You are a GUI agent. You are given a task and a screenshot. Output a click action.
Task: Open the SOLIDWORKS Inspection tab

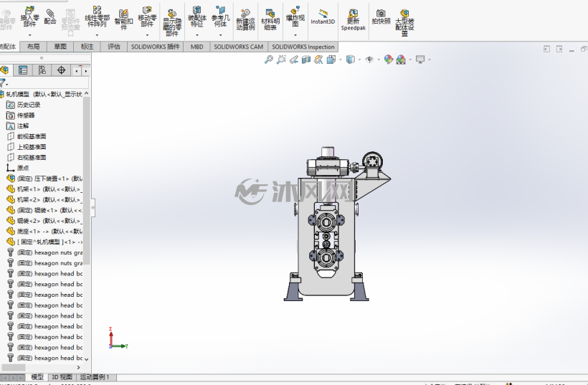coord(303,47)
